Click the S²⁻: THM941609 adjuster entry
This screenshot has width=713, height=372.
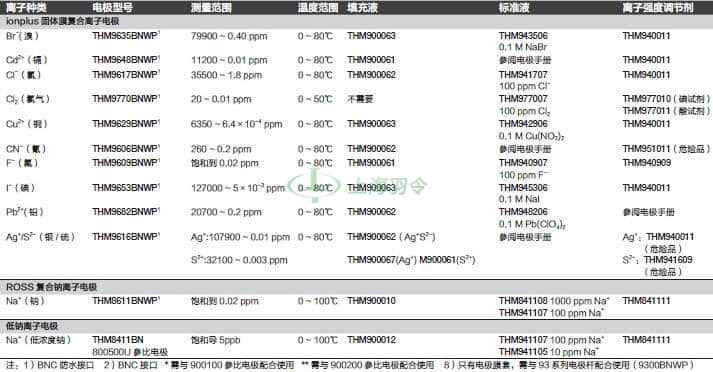658,260
